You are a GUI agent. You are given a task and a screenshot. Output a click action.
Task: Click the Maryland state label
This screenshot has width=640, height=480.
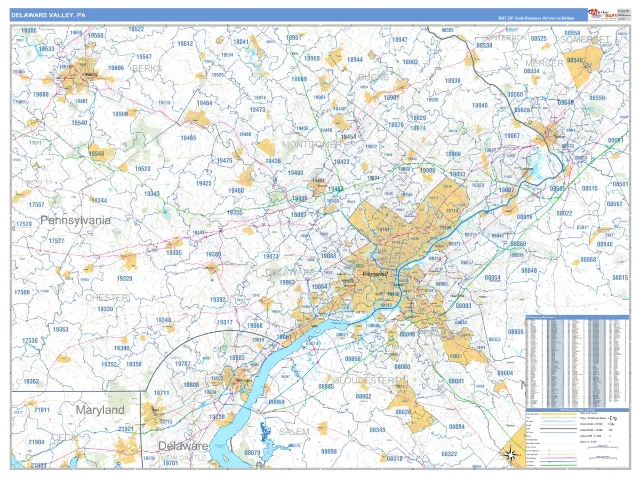[100, 410]
